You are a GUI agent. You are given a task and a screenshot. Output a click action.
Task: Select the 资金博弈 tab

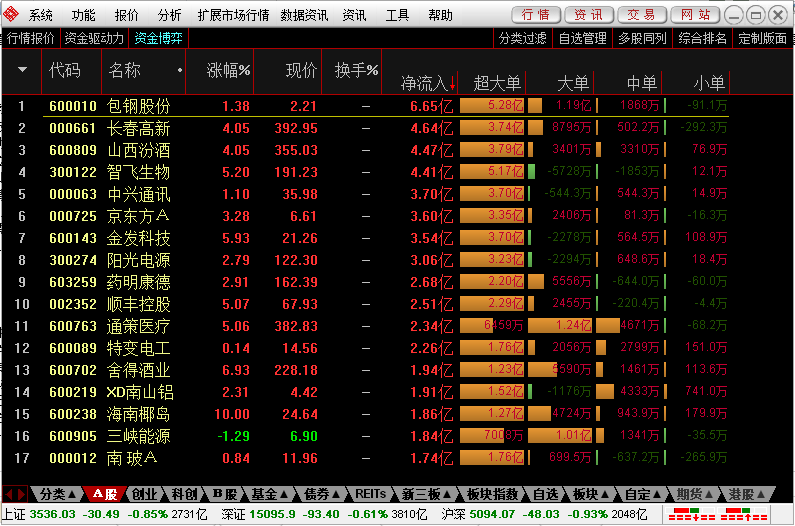[158, 39]
